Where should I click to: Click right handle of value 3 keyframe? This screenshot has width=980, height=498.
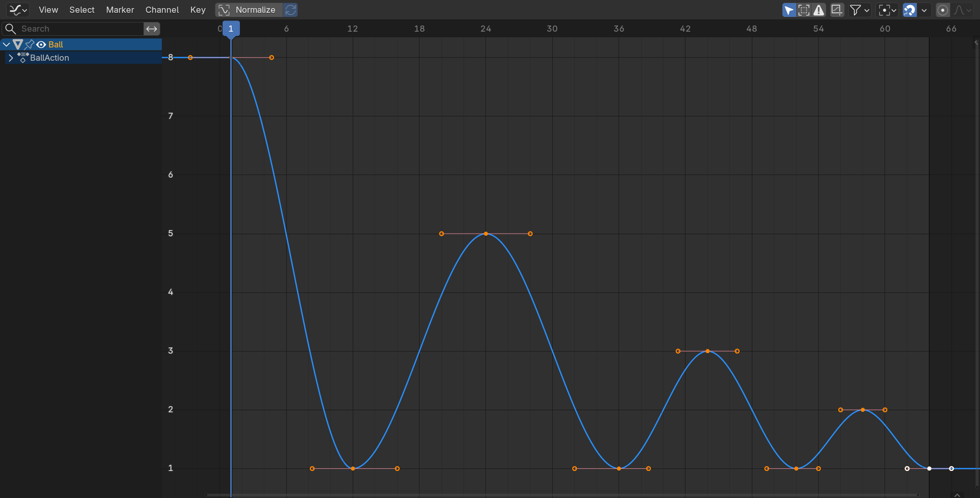point(737,351)
